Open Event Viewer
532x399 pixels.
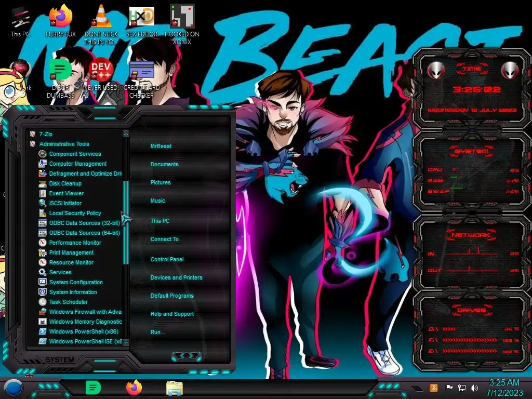[x=66, y=193]
